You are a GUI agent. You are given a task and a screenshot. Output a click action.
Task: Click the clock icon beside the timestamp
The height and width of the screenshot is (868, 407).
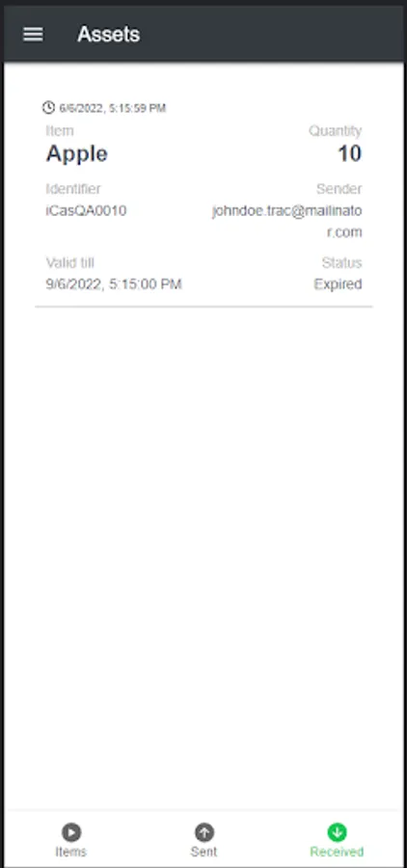(x=49, y=107)
